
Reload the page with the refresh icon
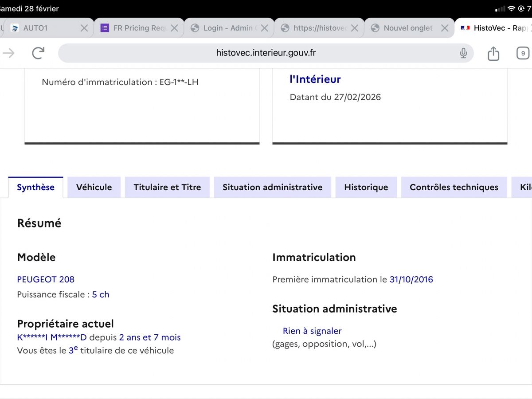click(x=39, y=53)
